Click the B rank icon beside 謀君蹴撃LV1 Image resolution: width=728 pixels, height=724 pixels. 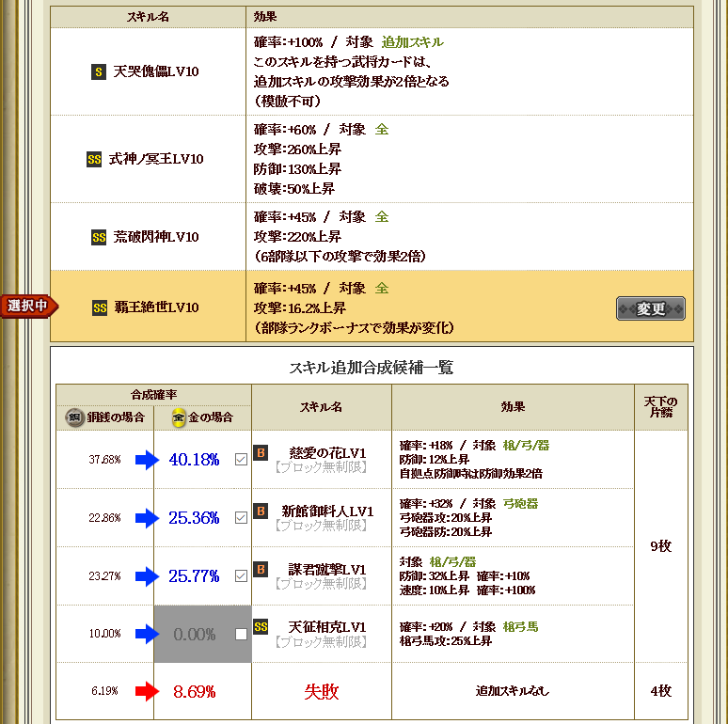tap(261, 569)
